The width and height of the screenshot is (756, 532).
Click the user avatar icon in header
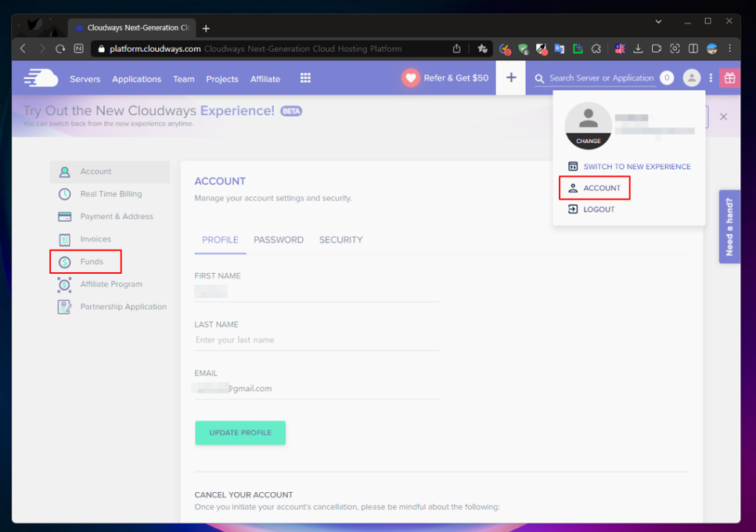(691, 77)
